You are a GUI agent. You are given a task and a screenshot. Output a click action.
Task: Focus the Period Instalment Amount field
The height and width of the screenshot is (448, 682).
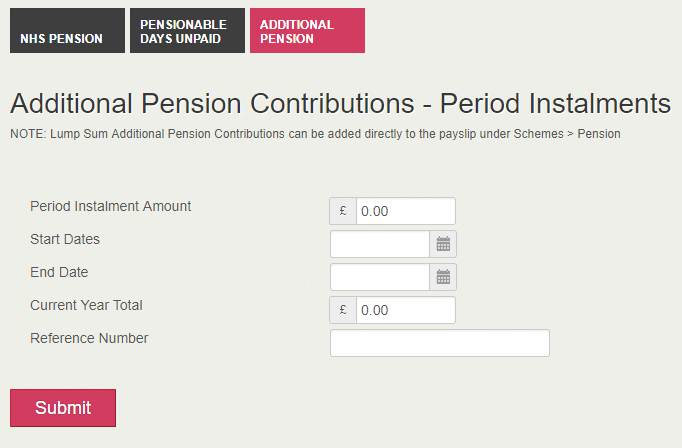pos(405,211)
